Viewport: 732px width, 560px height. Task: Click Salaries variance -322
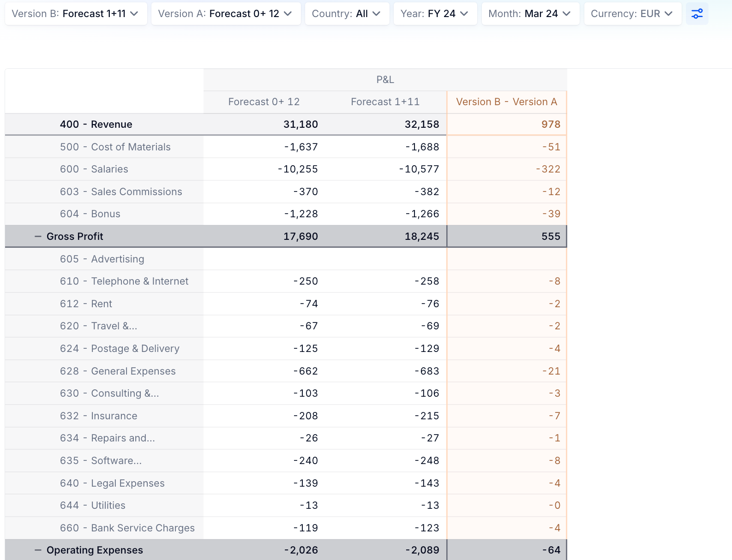(548, 169)
